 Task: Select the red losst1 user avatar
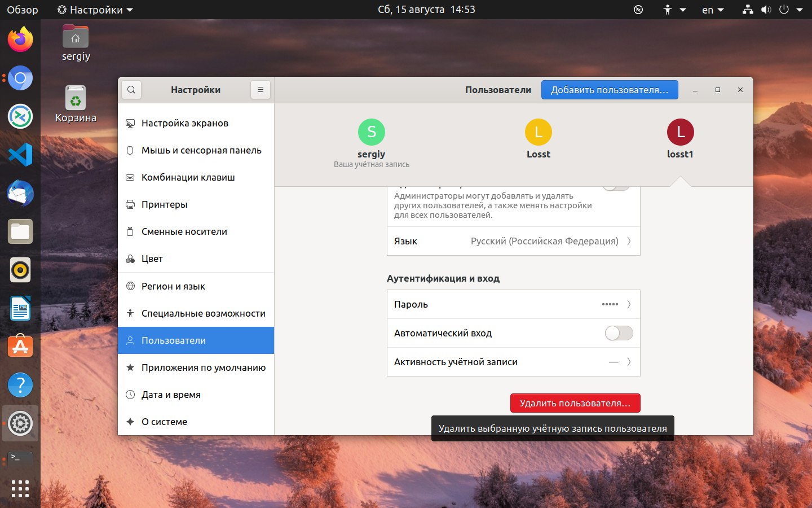click(681, 132)
